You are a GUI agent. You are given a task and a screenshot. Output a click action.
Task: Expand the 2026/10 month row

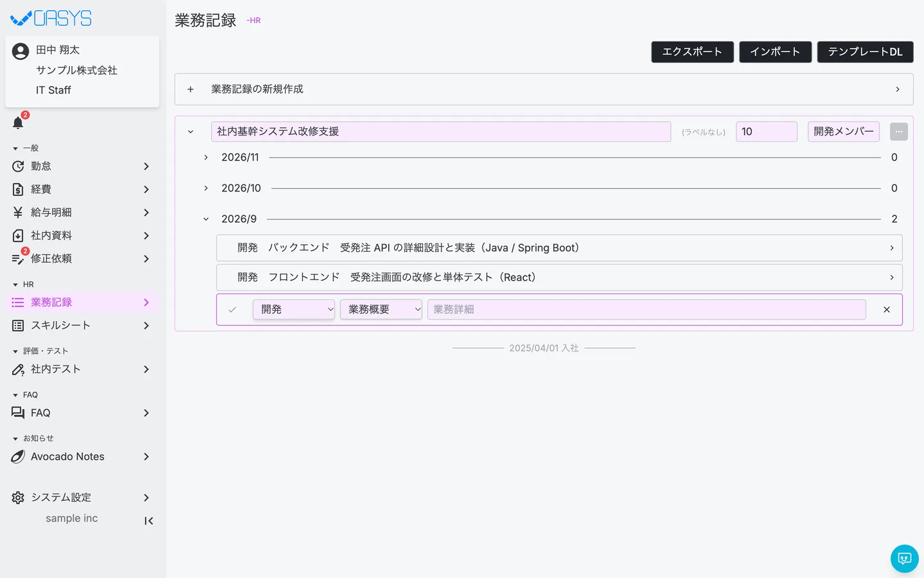tap(206, 188)
